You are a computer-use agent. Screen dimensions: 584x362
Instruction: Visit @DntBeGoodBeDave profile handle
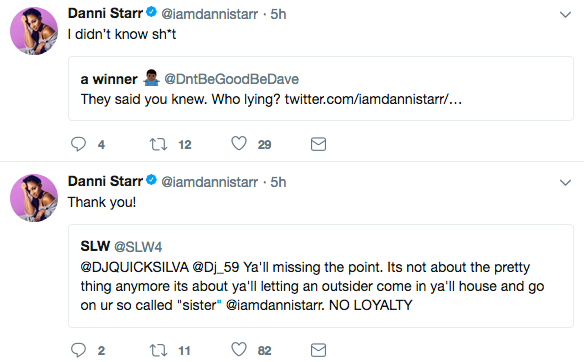click(231, 79)
